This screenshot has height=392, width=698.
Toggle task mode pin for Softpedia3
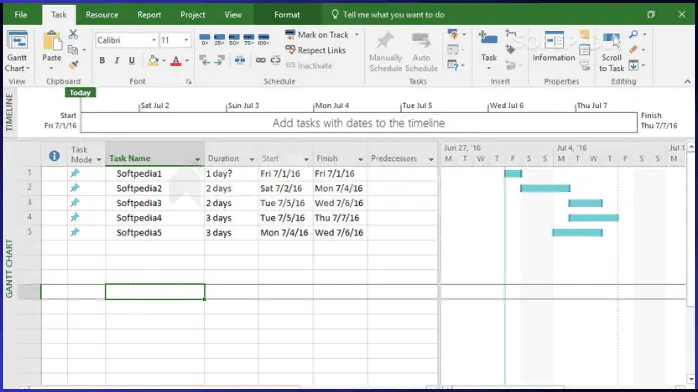75,202
